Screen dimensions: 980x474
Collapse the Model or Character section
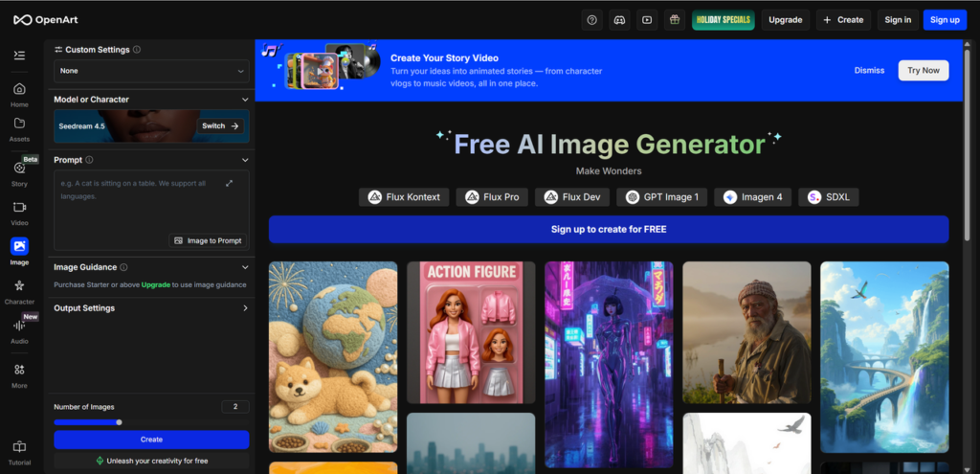click(x=244, y=100)
